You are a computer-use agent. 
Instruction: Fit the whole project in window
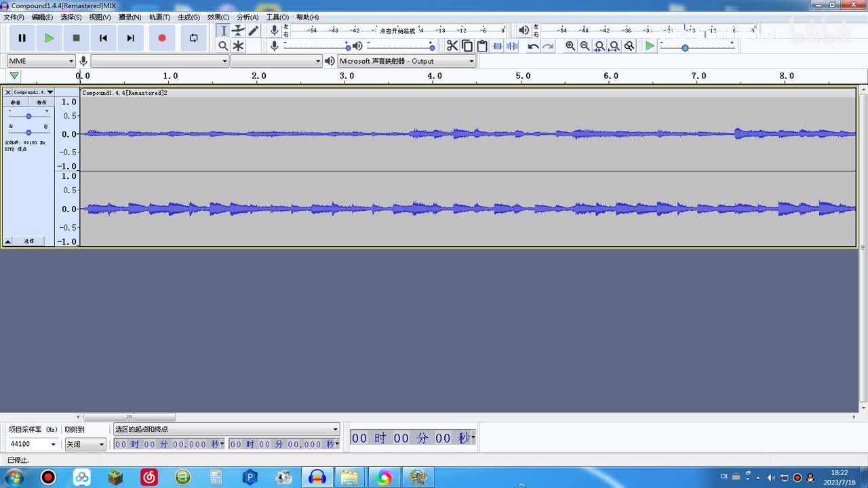coord(614,45)
